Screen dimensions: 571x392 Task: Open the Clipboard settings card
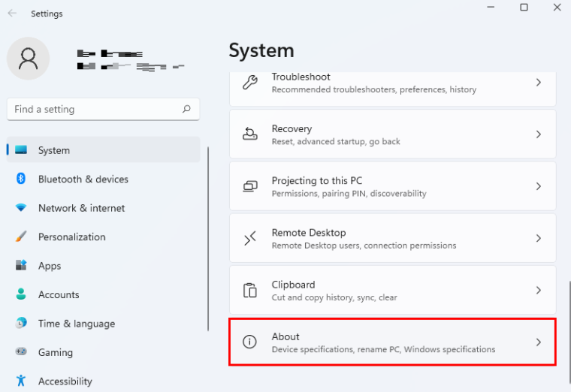[x=392, y=290]
